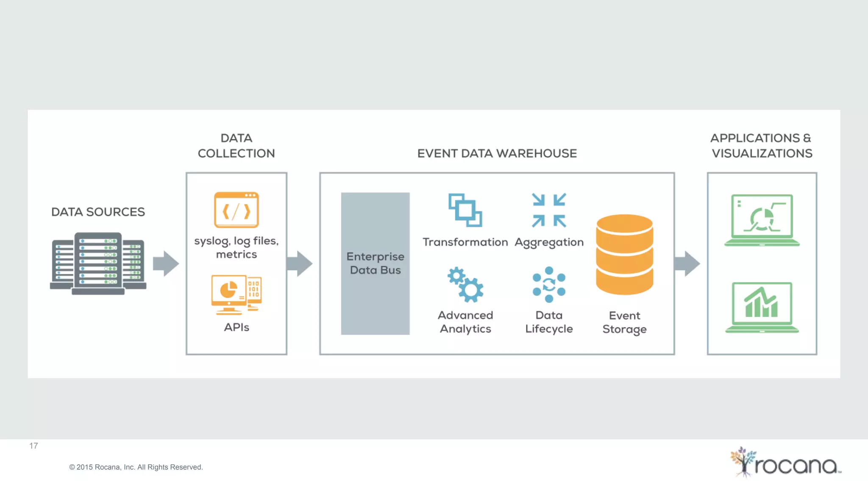The height and width of the screenshot is (488, 868).
Task: Click the EVENT DATA WAREHOUSE heading
Action: [497, 153]
